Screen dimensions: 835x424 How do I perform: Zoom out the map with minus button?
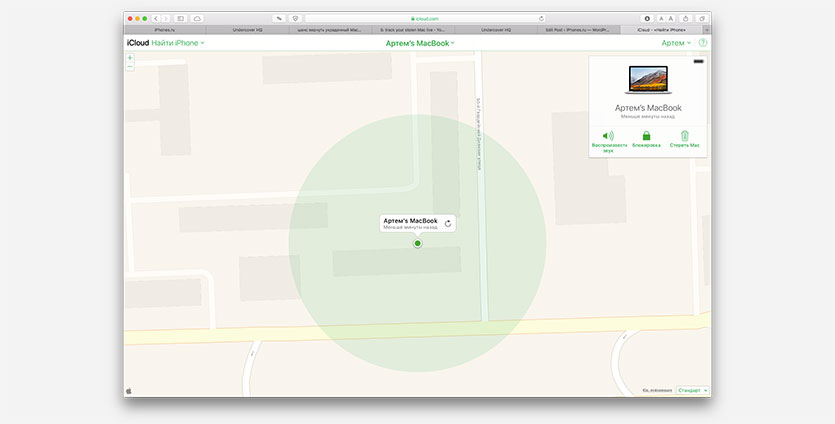pos(130,67)
